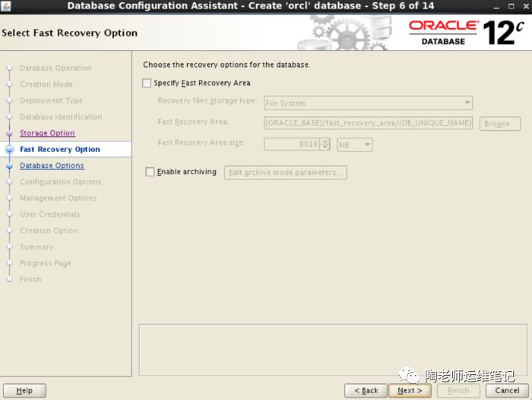
Task: Click the Database Operation step
Action: (x=55, y=68)
